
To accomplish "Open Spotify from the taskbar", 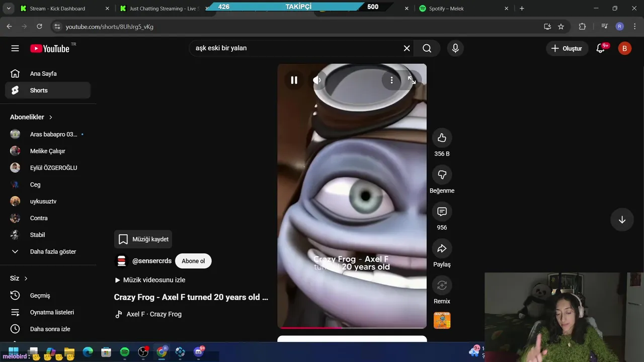I will coord(125,352).
